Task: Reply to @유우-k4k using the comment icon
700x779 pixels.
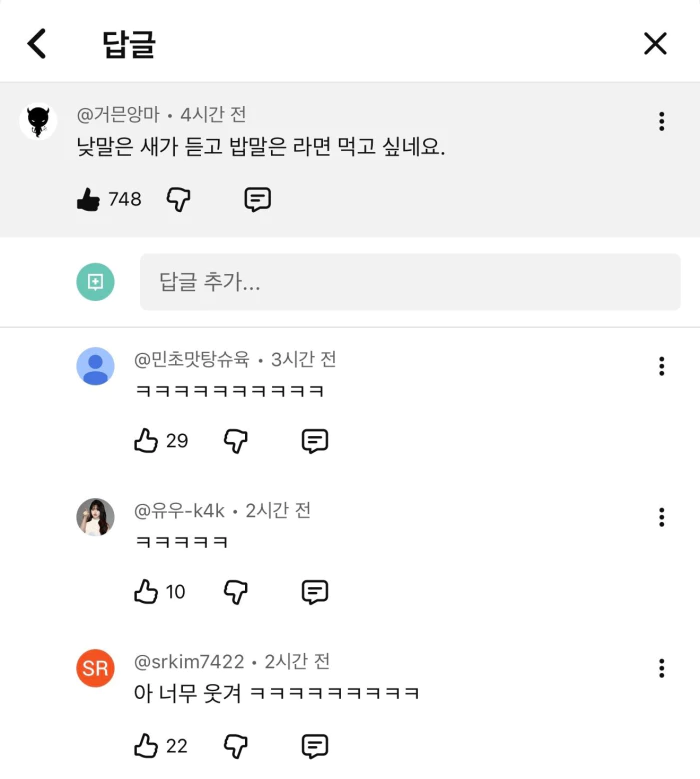Action: coord(315,592)
